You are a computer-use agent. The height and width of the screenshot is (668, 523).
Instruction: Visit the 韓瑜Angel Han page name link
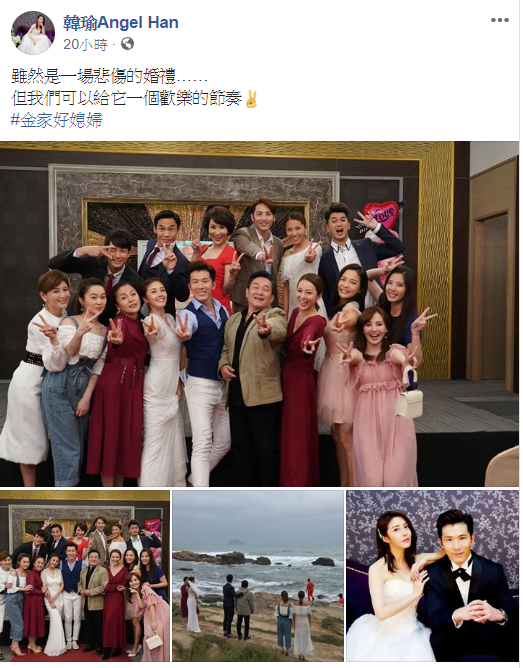[121, 22]
